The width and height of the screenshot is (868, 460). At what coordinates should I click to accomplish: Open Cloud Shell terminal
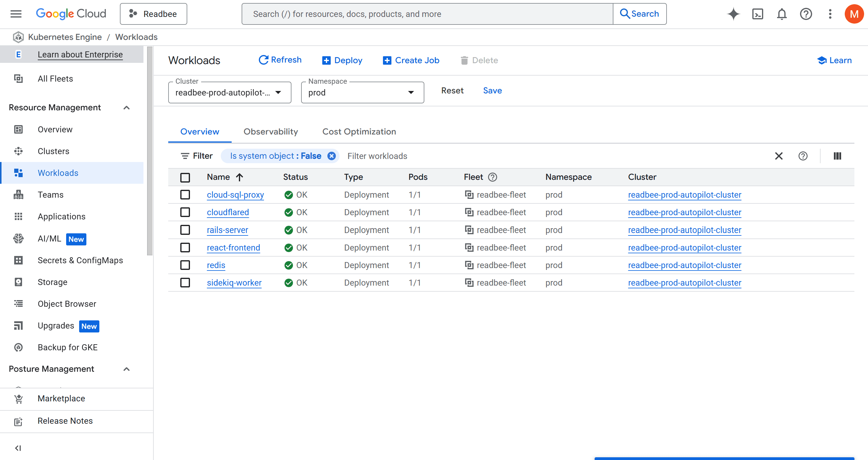757,14
